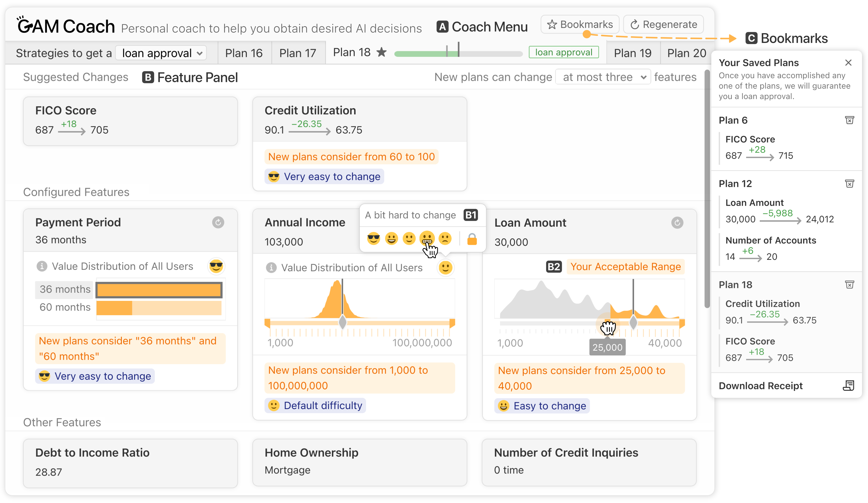Open info icon on Annual Income distribution
Image resolution: width=868 pixels, height=503 pixels.
click(x=271, y=267)
